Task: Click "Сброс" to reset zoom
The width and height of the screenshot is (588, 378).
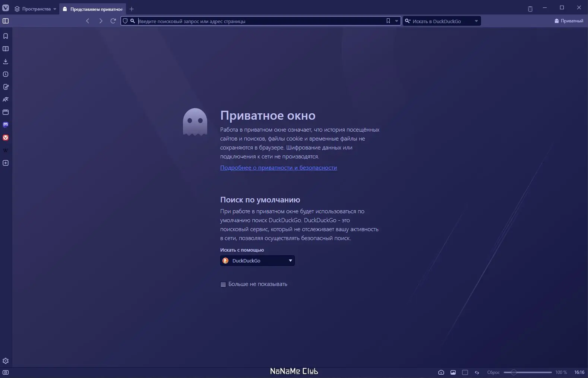Action: coord(493,372)
